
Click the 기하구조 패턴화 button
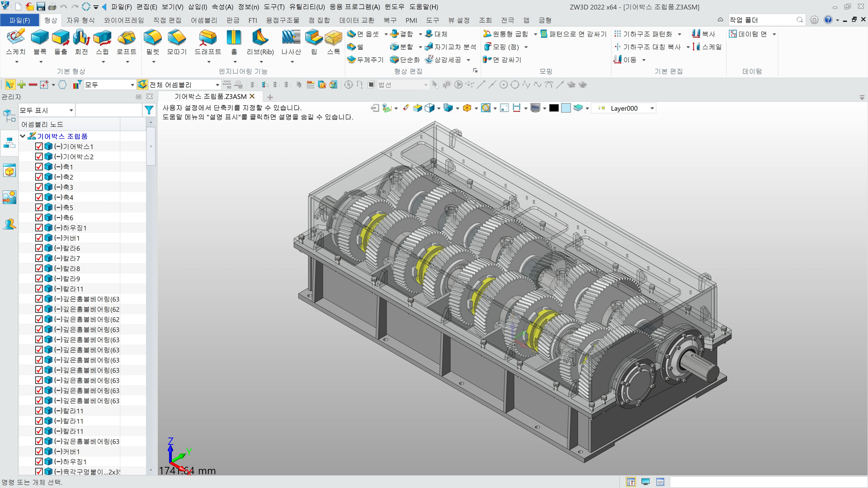pos(643,34)
